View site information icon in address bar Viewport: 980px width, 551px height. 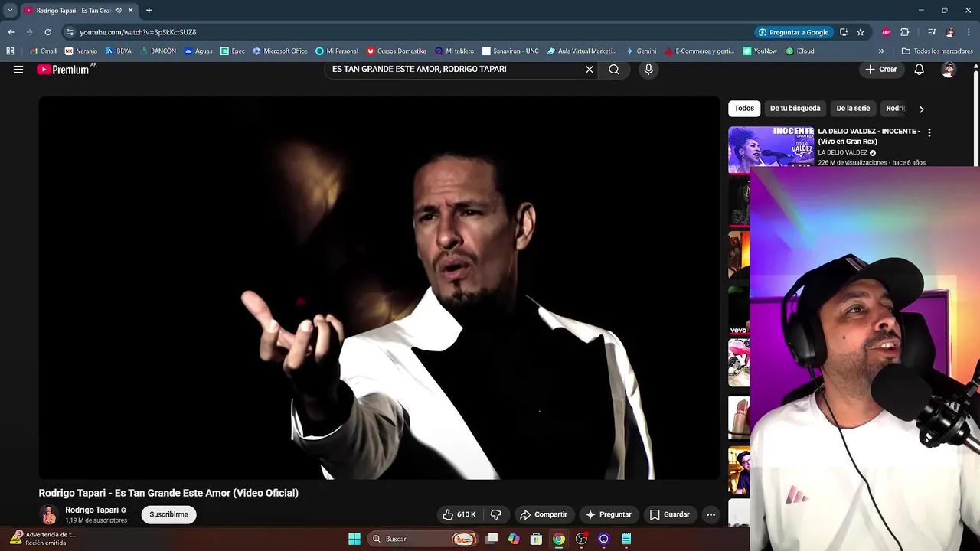tap(70, 32)
